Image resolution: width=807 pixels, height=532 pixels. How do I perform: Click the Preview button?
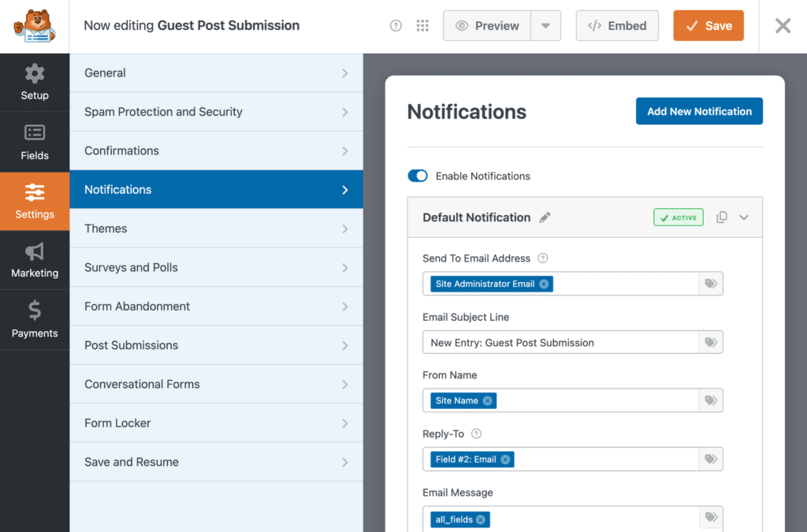pyautogui.click(x=487, y=26)
